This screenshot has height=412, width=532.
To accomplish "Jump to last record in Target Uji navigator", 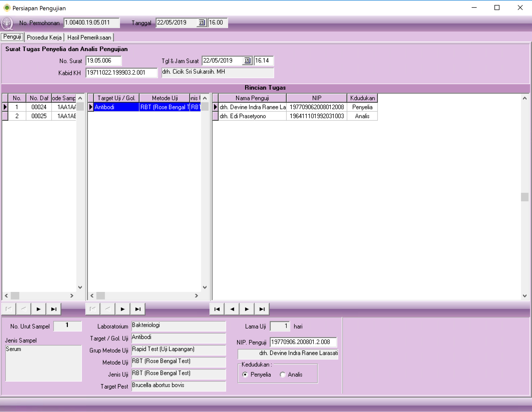I will pos(138,309).
